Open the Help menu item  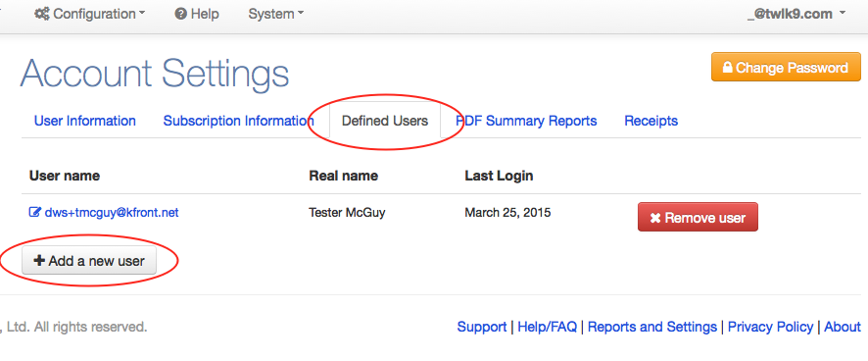coord(197,14)
